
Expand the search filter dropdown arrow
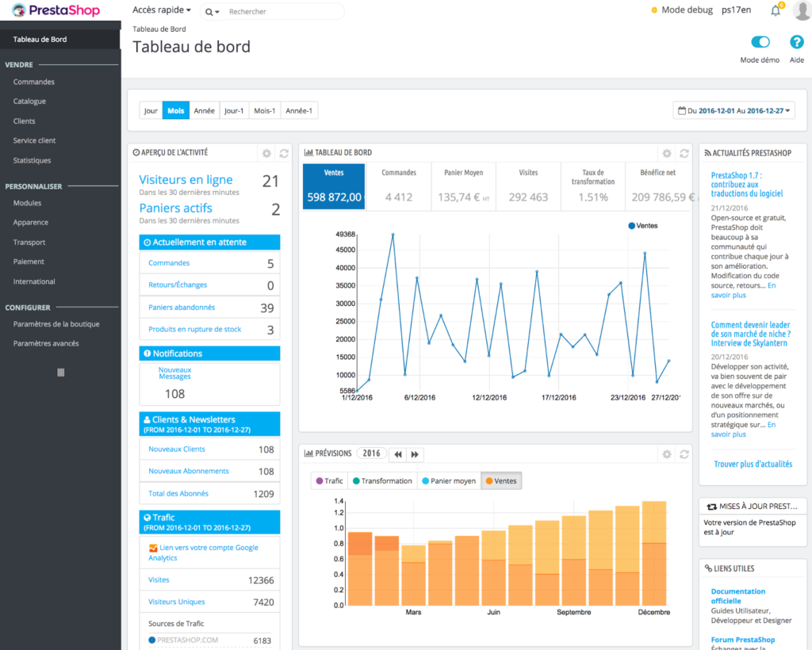click(x=212, y=12)
